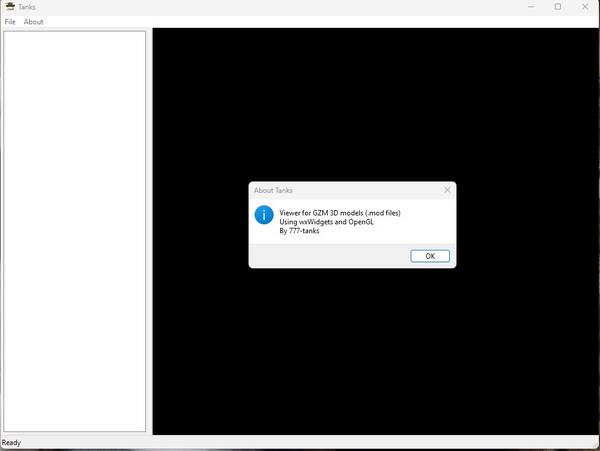Close the Tanks main window
This screenshot has width=600, height=451.
point(585,7)
